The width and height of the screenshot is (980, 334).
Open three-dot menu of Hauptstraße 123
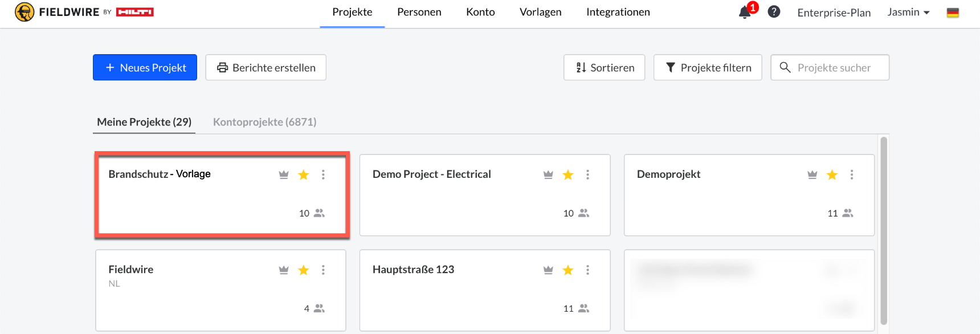coord(587,270)
